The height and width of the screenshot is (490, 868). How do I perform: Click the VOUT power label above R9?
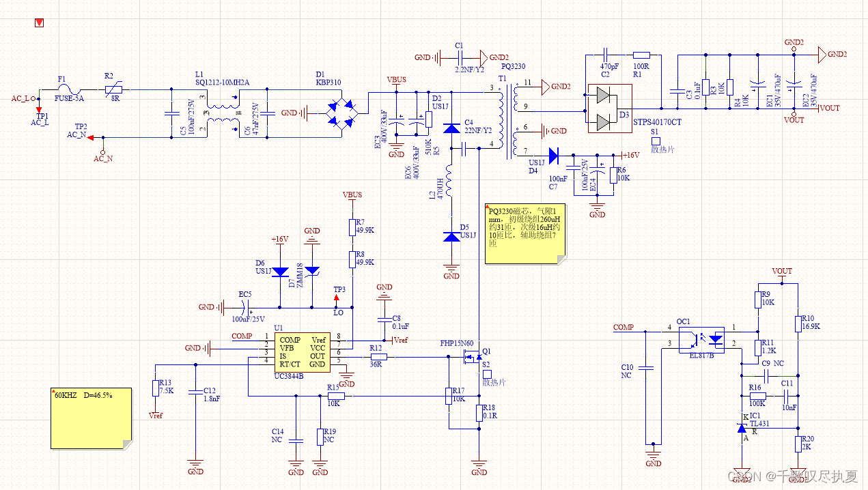[x=782, y=271]
